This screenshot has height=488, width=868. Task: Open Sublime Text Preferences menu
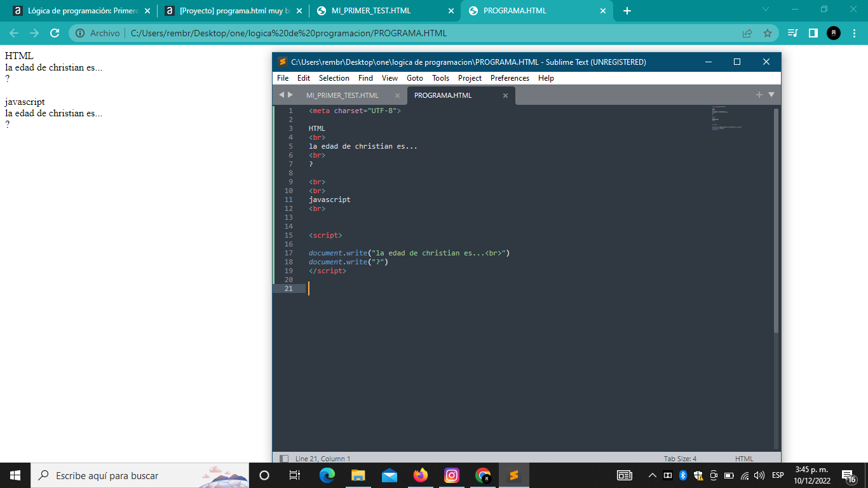click(x=510, y=78)
